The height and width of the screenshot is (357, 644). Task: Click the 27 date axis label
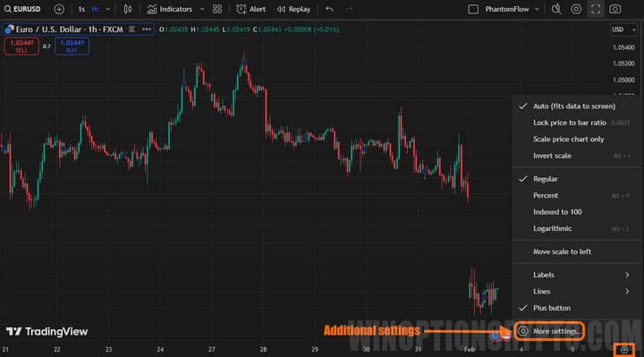pos(211,350)
